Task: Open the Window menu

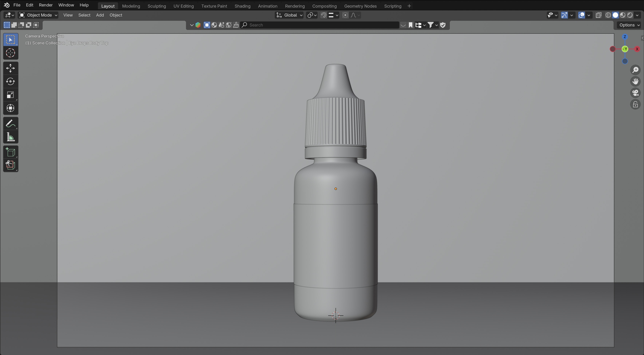Action: click(66, 5)
